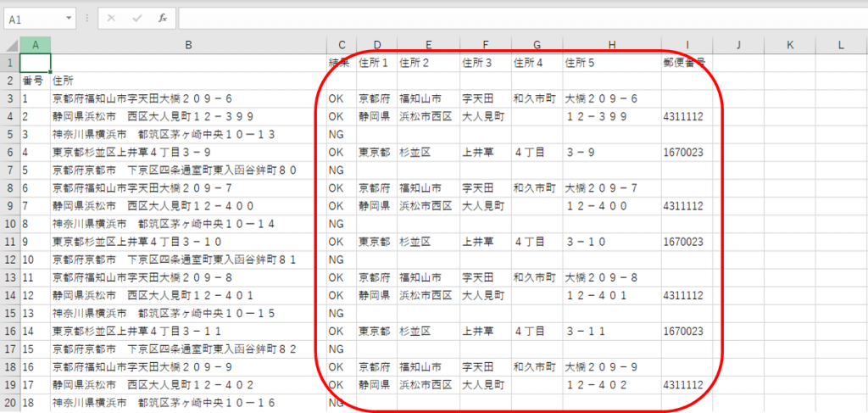Screen dimensions: 868x413
Task: Click '和久市町' cell in row 3
Action: point(537,99)
